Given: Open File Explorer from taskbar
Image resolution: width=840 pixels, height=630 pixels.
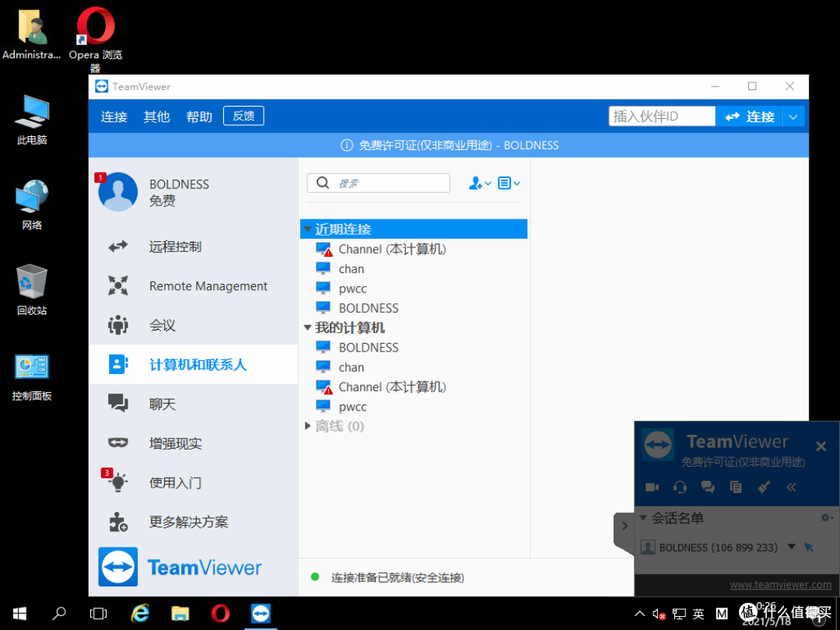Looking at the screenshot, I should point(180,614).
